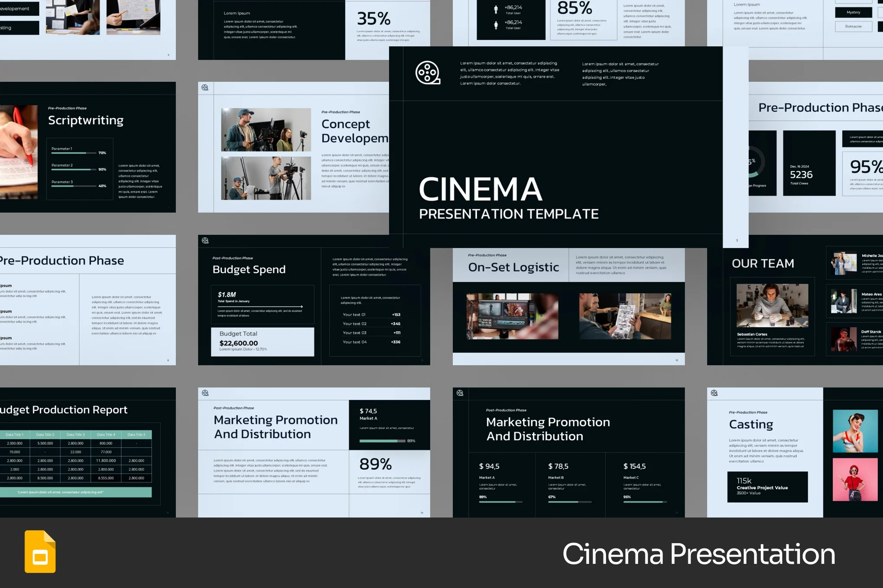883x588 pixels.
Task: Click the Budget Total $22,600.00 box
Action: [x=263, y=342]
